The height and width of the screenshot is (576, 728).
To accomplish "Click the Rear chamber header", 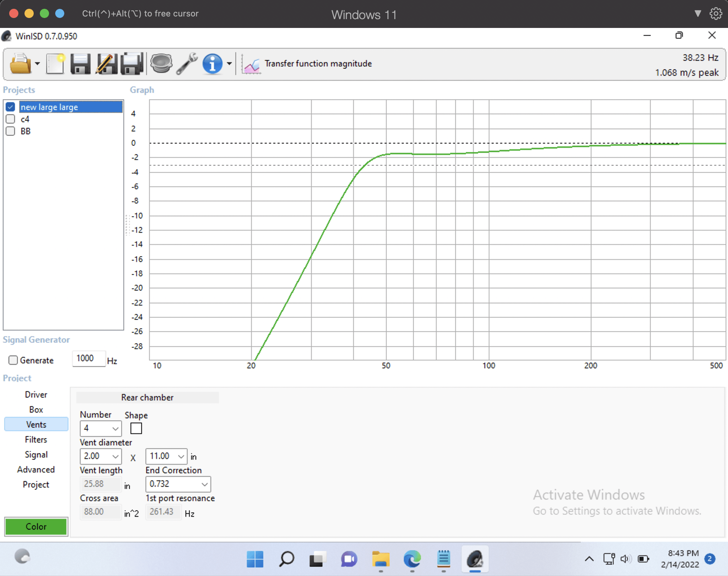I will click(x=147, y=397).
